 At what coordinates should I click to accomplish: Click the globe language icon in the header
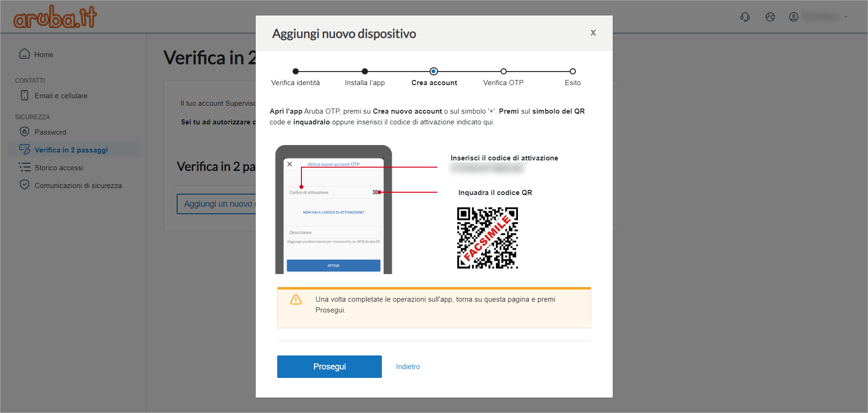click(x=770, y=17)
